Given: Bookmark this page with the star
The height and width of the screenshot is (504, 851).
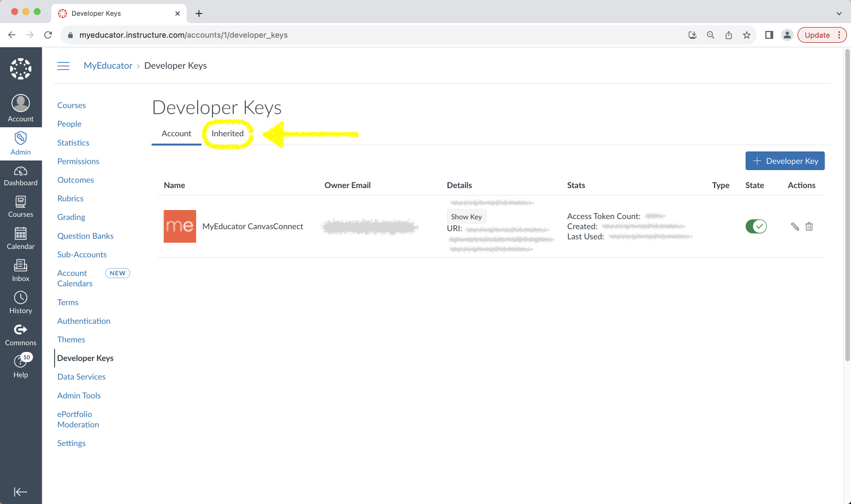Looking at the screenshot, I should (747, 35).
